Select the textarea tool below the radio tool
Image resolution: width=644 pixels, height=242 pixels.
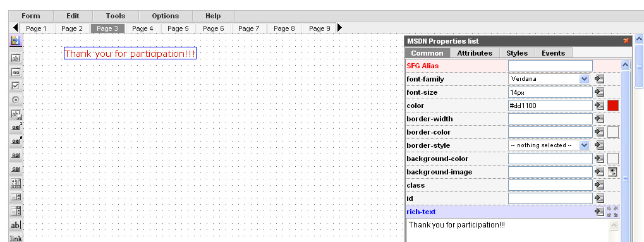tap(16, 114)
